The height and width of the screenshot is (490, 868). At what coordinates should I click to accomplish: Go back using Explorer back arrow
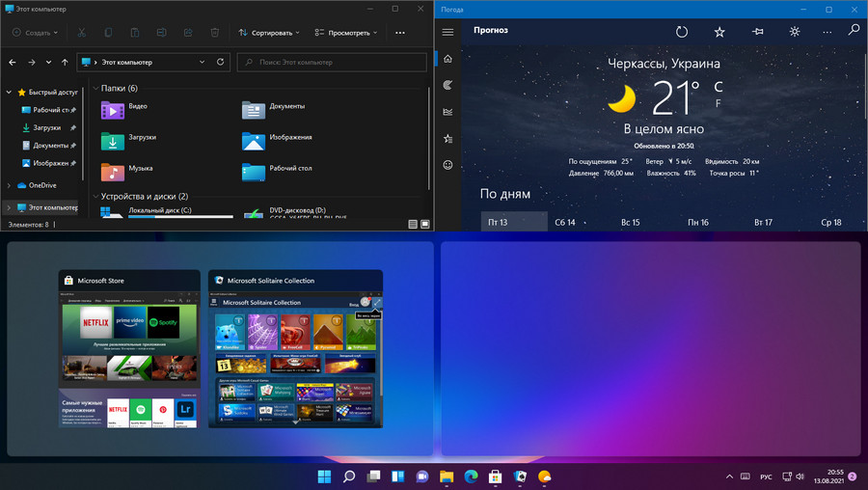(x=13, y=62)
